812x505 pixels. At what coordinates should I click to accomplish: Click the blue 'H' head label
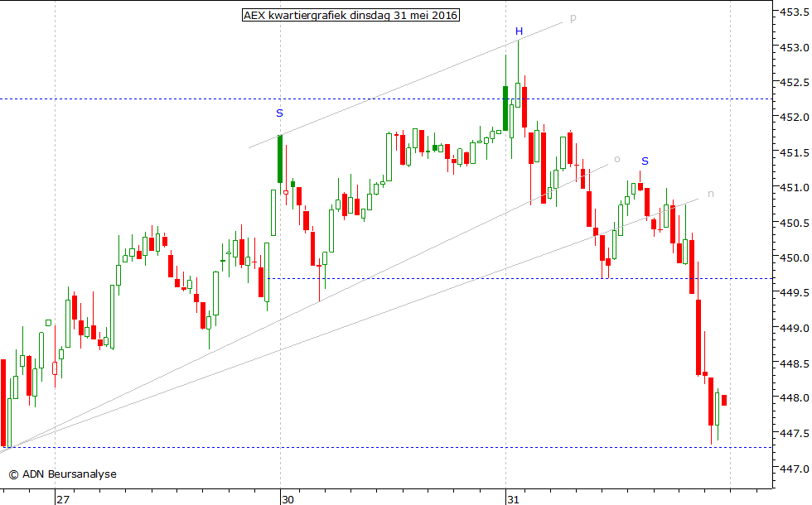point(519,31)
